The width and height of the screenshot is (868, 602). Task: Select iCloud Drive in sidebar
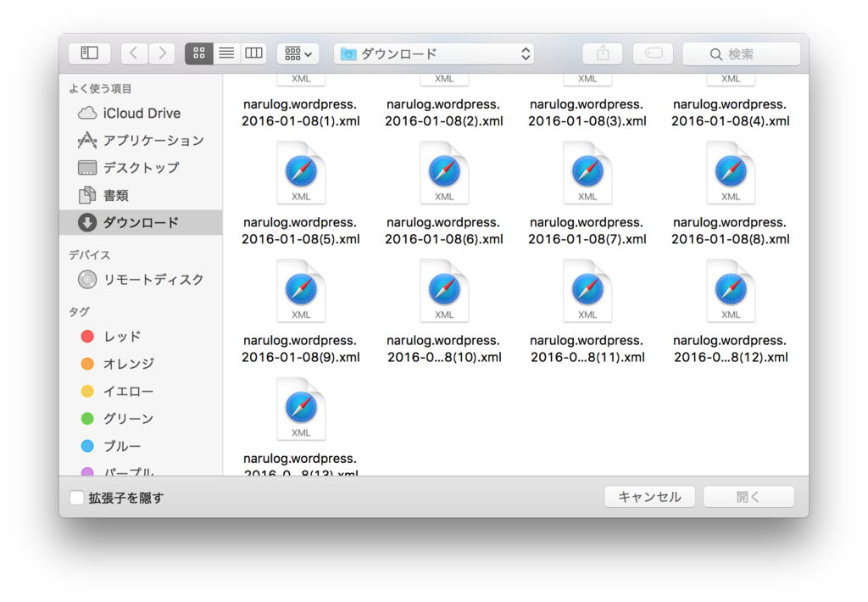pos(141,113)
